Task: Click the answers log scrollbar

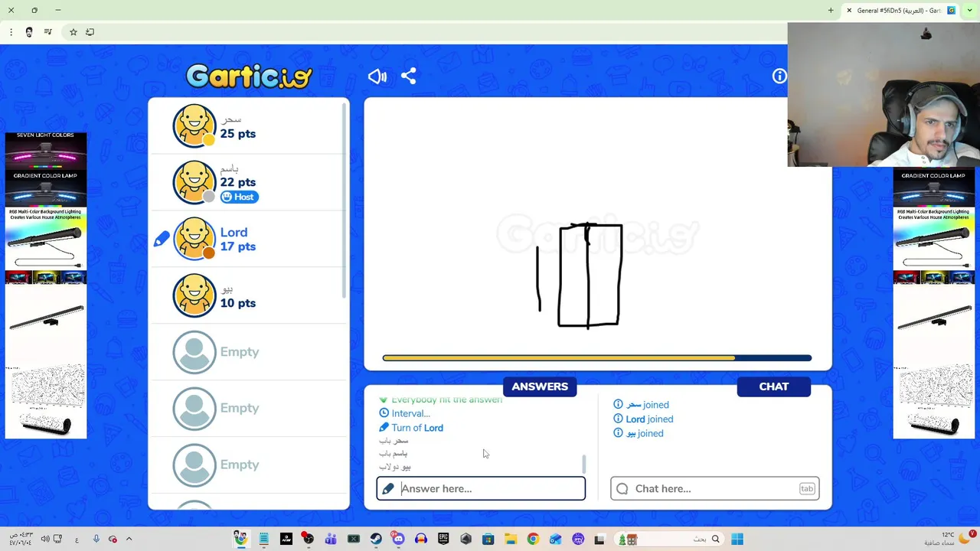Action: tap(584, 464)
